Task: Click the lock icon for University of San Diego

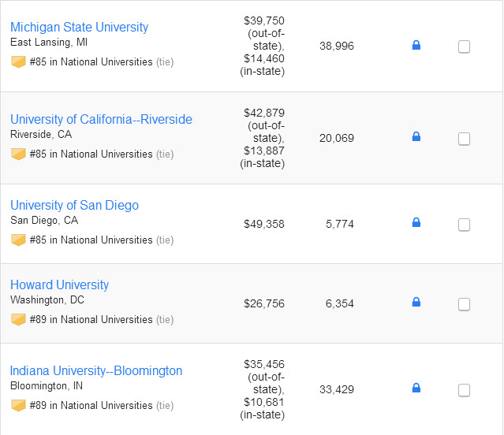Action: tap(416, 223)
